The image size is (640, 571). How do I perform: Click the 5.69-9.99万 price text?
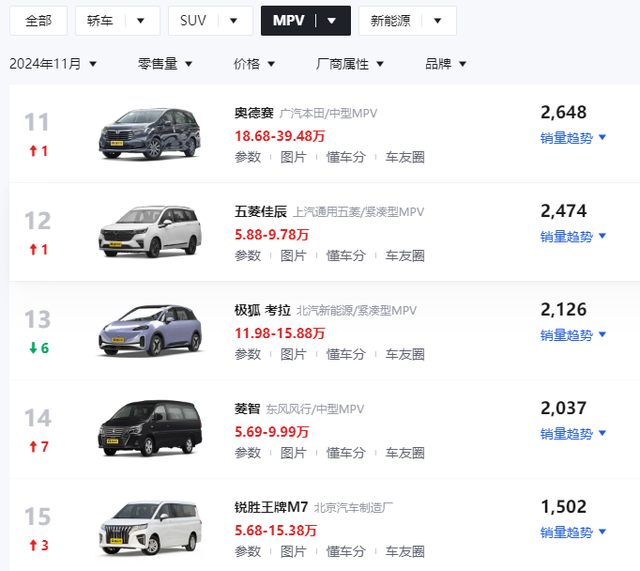coord(272,432)
